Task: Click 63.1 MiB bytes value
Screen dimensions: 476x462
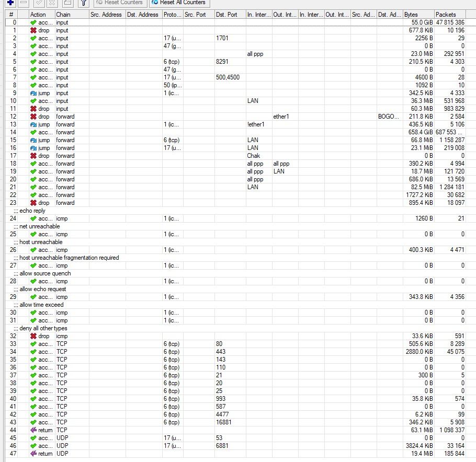Action: coord(422,430)
